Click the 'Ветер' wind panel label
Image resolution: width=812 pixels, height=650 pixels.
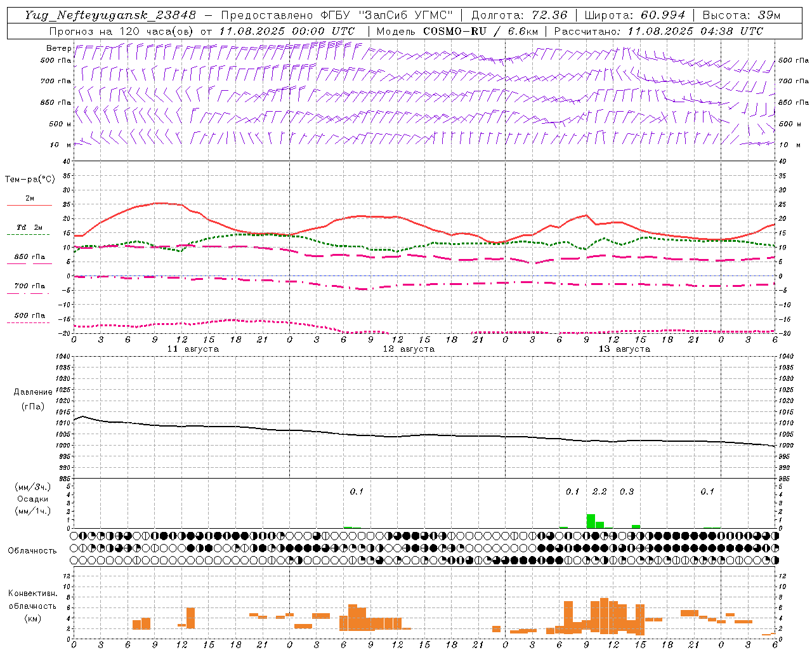[58, 48]
